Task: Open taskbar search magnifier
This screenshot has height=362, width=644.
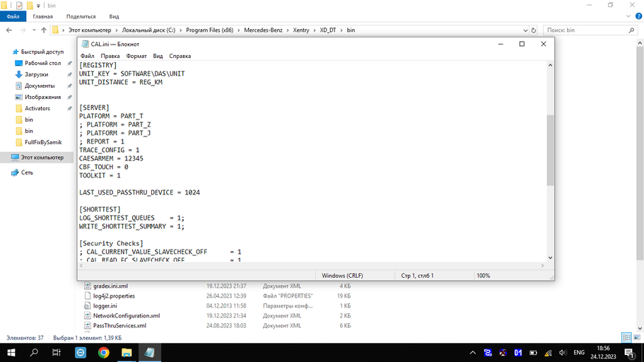Action: (x=34, y=353)
